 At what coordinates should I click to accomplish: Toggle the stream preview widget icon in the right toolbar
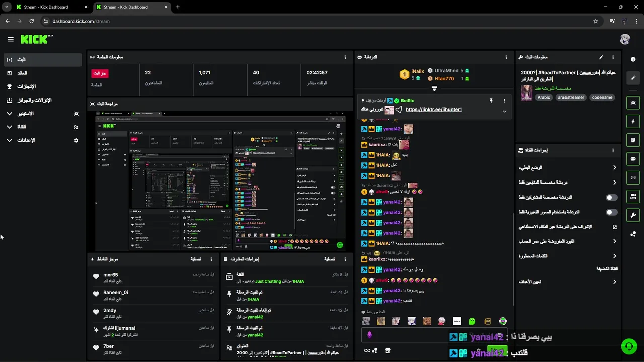(x=633, y=103)
